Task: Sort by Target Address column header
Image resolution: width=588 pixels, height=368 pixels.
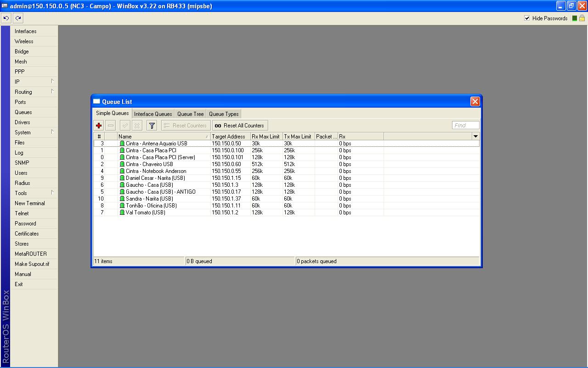Action: pos(231,136)
